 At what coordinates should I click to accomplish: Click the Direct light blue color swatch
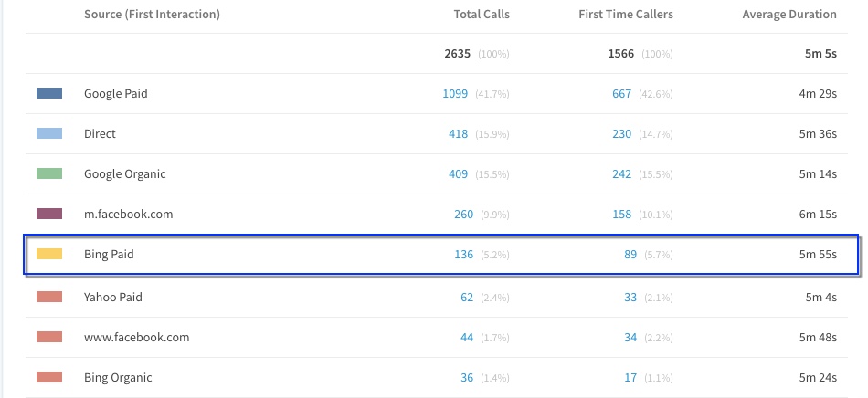coord(49,133)
